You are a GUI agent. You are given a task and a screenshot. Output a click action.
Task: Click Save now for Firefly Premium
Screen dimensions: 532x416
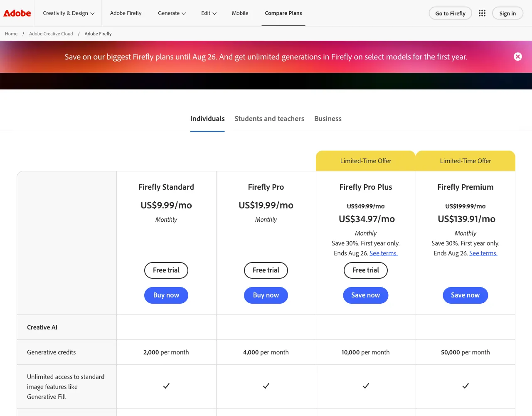pos(465,295)
